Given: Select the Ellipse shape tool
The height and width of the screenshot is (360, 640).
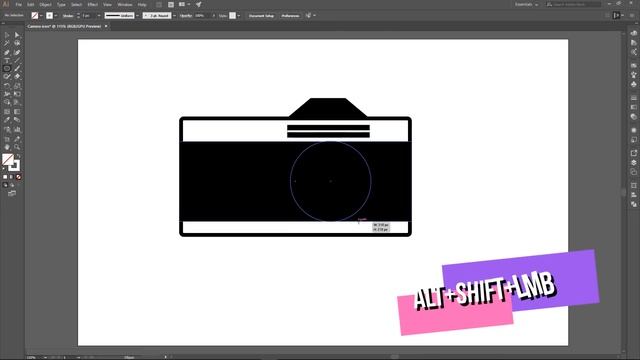Looking at the screenshot, I should point(7,69).
